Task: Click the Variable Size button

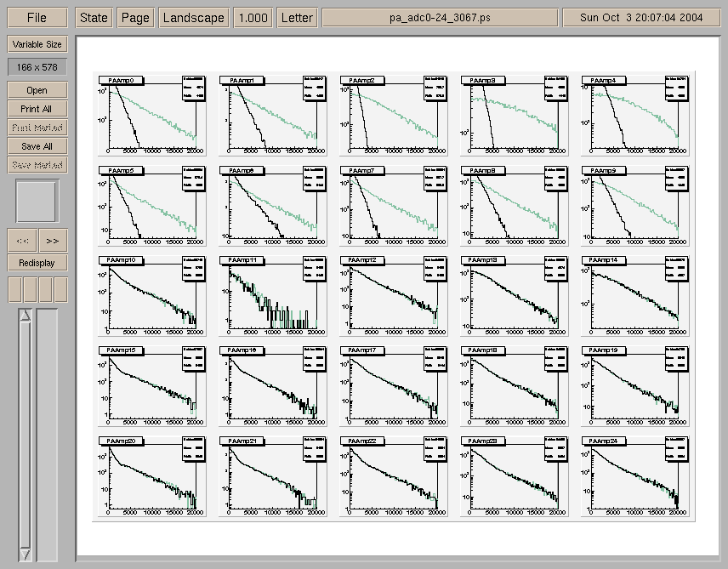Action: point(37,44)
